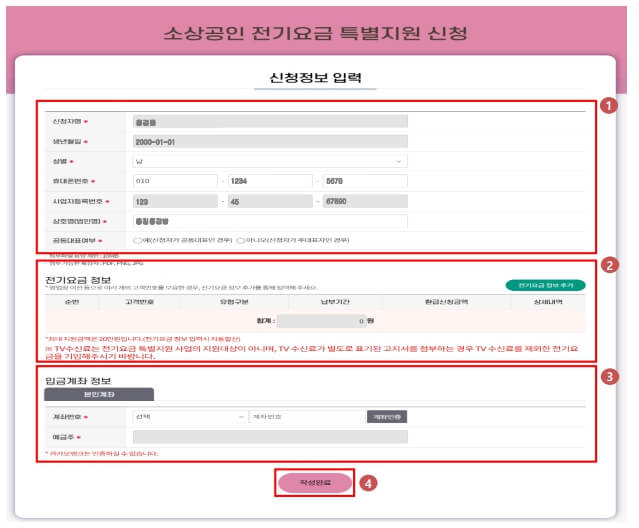
Task: Click the 환급신청금액 column header
Action: pyautogui.click(x=446, y=302)
